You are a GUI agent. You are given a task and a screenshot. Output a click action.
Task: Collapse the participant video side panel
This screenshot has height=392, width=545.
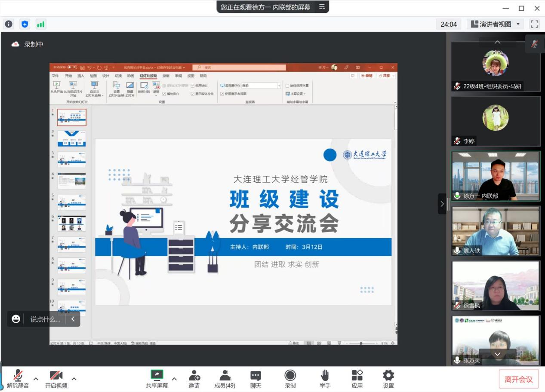442,204
